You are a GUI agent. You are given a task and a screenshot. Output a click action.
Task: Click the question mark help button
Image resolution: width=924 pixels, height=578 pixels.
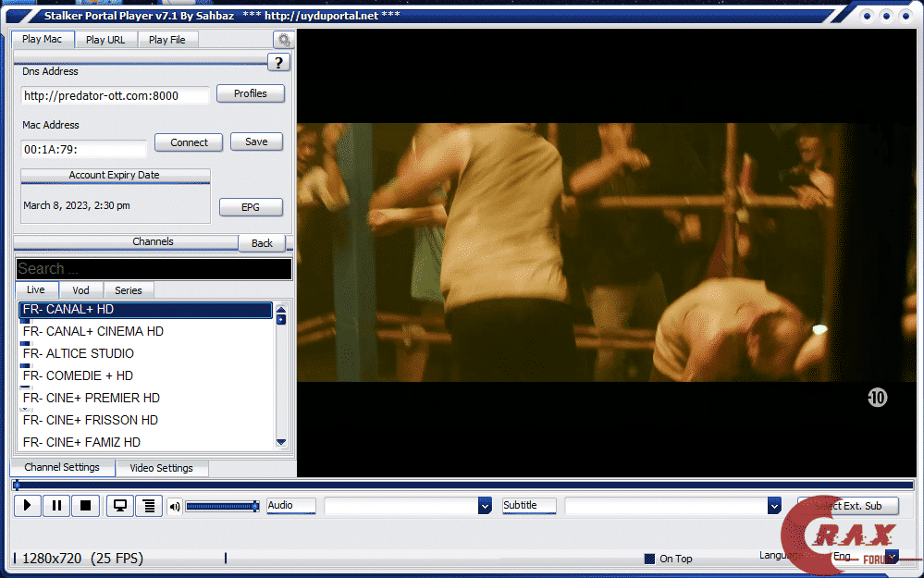278,63
